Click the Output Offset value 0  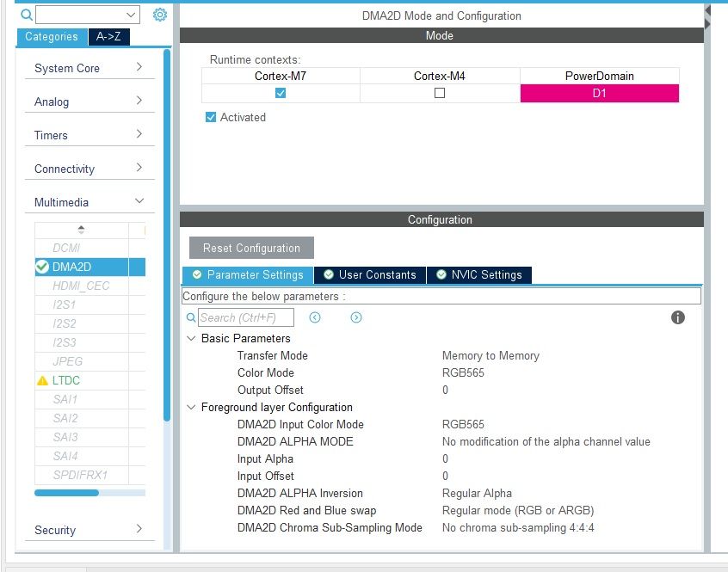tap(445, 390)
